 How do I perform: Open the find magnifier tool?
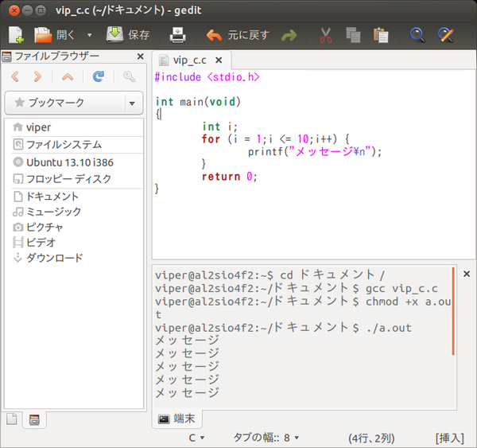tap(417, 35)
